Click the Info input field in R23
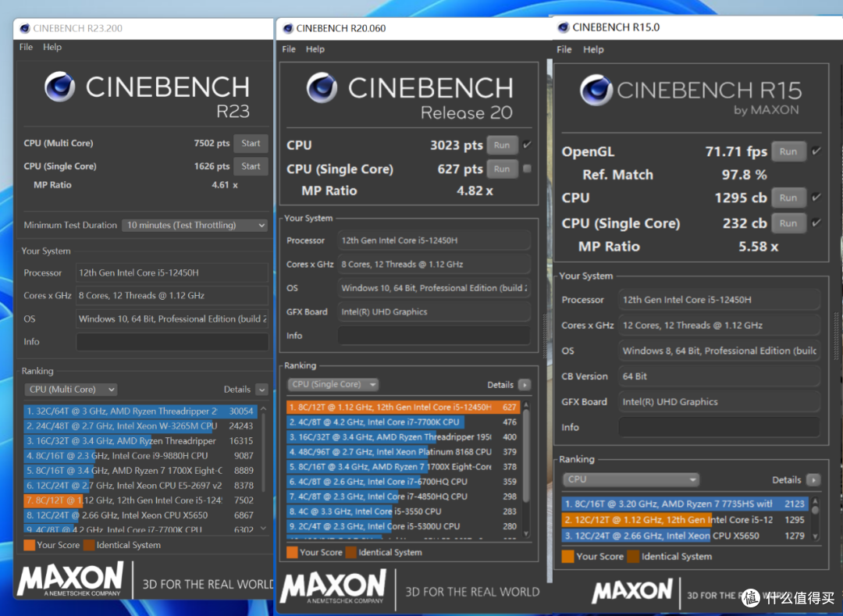Image resolution: width=843 pixels, height=616 pixels. coord(172,342)
